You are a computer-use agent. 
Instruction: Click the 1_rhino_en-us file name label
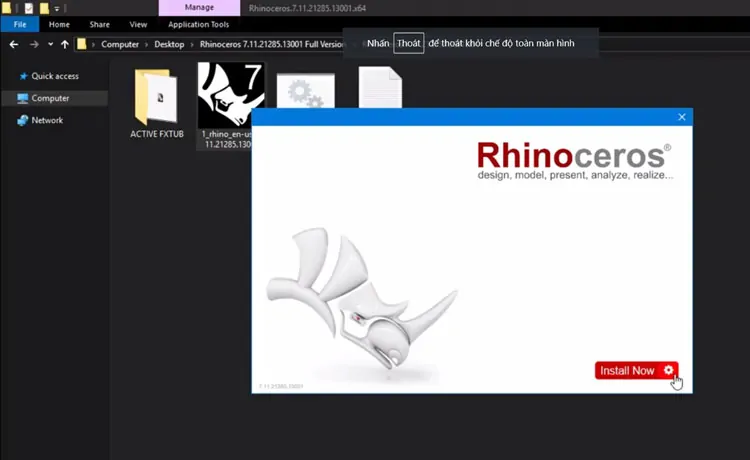tap(227, 139)
